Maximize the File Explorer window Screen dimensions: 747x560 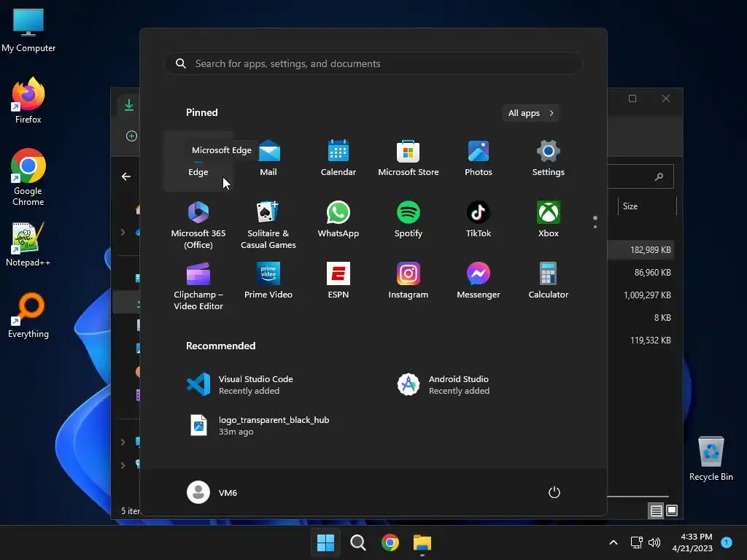632,98
